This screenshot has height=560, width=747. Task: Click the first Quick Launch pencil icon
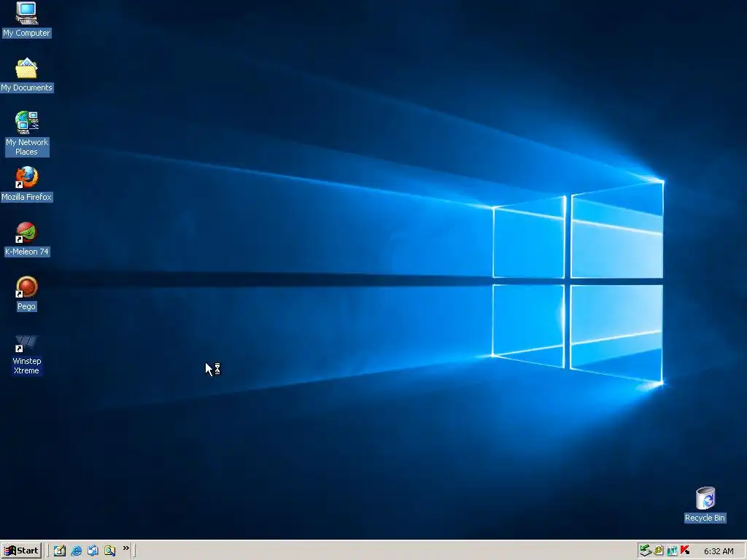click(x=60, y=551)
